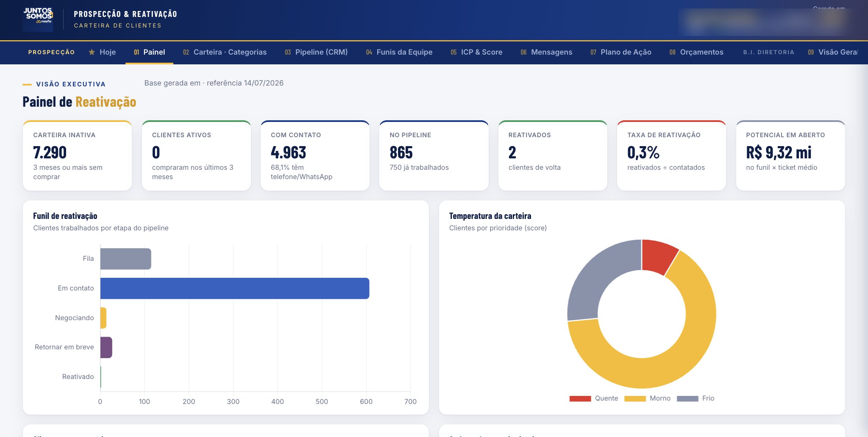Click the Juntos Somos logo
Image resolution: width=868 pixels, height=437 pixels.
click(38, 19)
